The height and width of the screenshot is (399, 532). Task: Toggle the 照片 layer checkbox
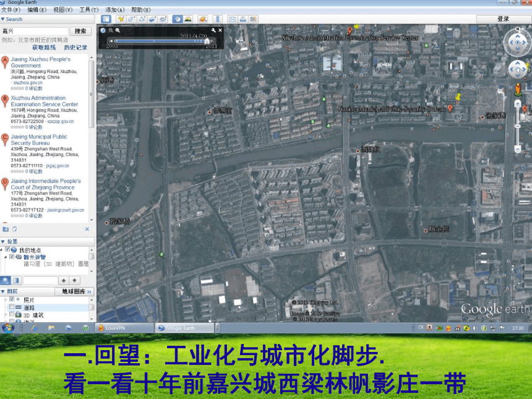click(x=12, y=299)
